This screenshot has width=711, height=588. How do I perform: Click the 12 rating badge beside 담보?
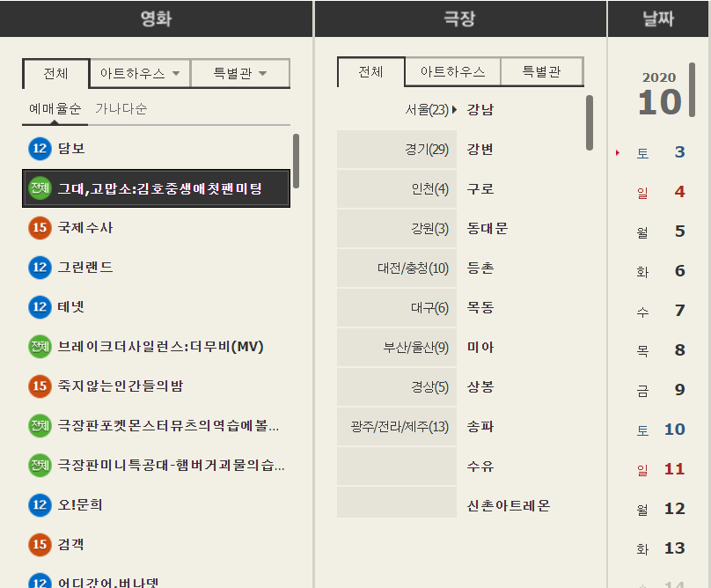[40, 149]
